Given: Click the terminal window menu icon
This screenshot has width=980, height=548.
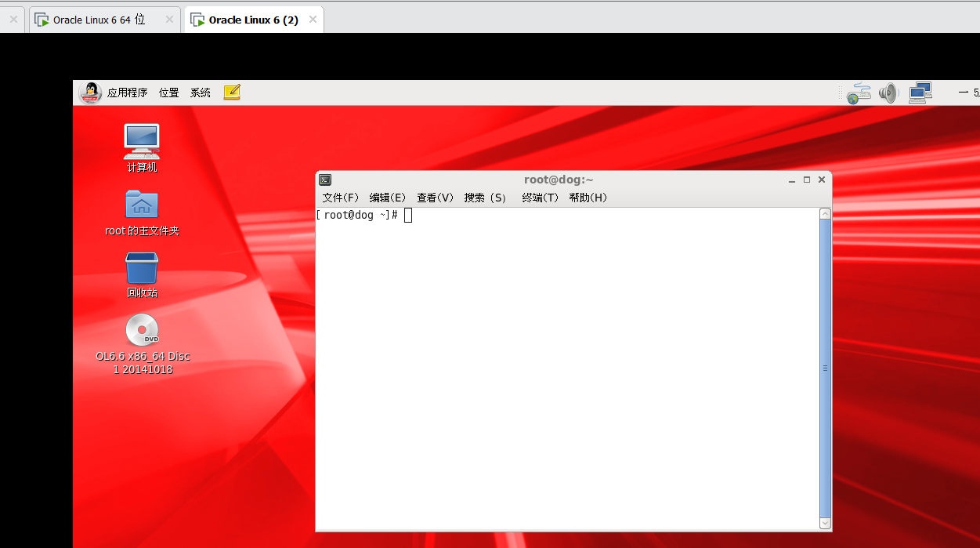Looking at the screenshot, I should tap(325, 180).
